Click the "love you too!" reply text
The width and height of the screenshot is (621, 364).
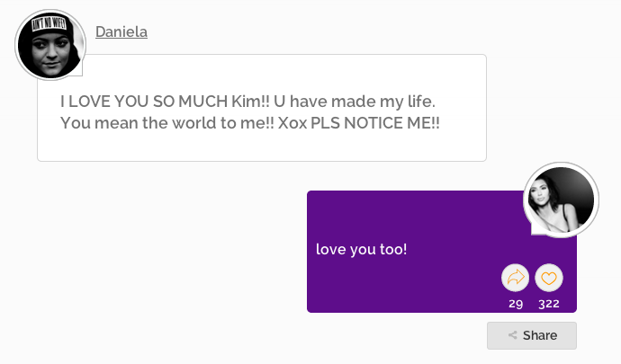[x=361, y=249]
